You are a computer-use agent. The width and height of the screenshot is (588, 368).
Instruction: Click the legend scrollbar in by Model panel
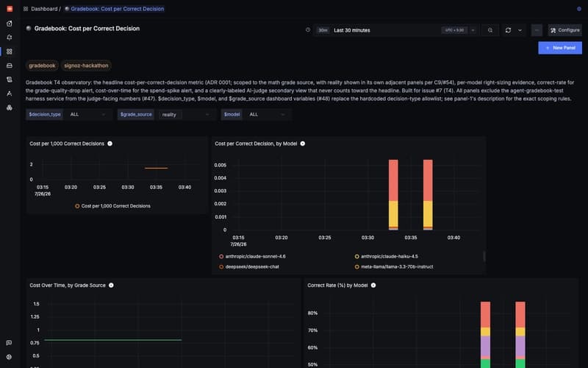(484, 256)
